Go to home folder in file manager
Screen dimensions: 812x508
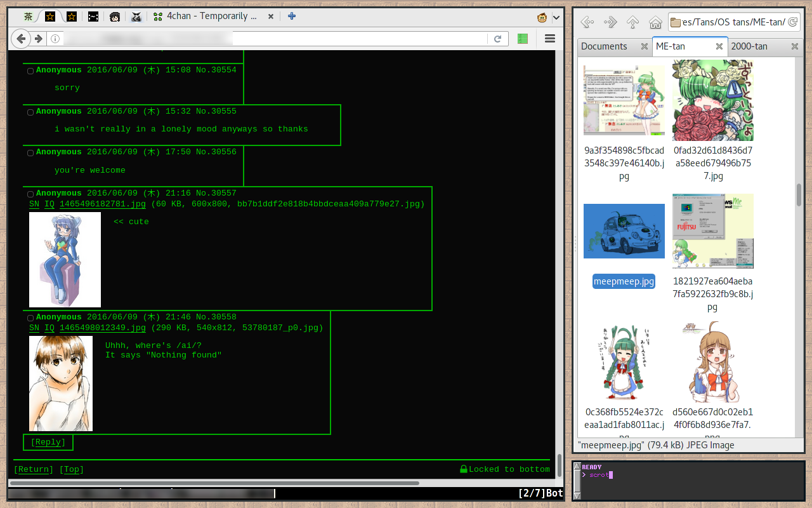655,23
